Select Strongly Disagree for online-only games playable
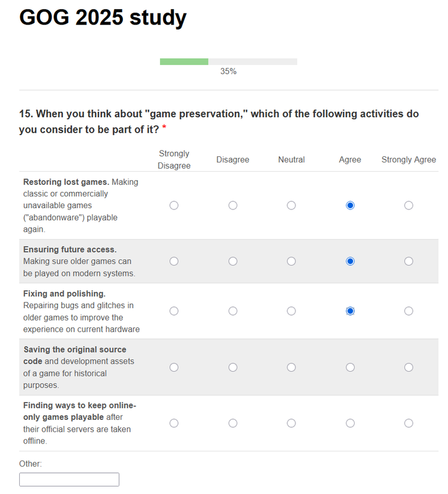Screen dimensions: 448x494 (x=174, y=423)
